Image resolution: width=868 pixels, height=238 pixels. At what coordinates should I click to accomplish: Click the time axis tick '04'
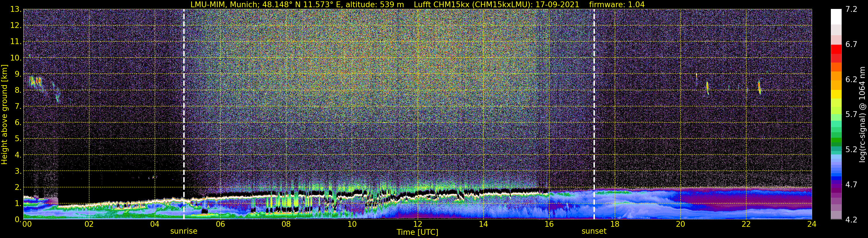point(155,224)
